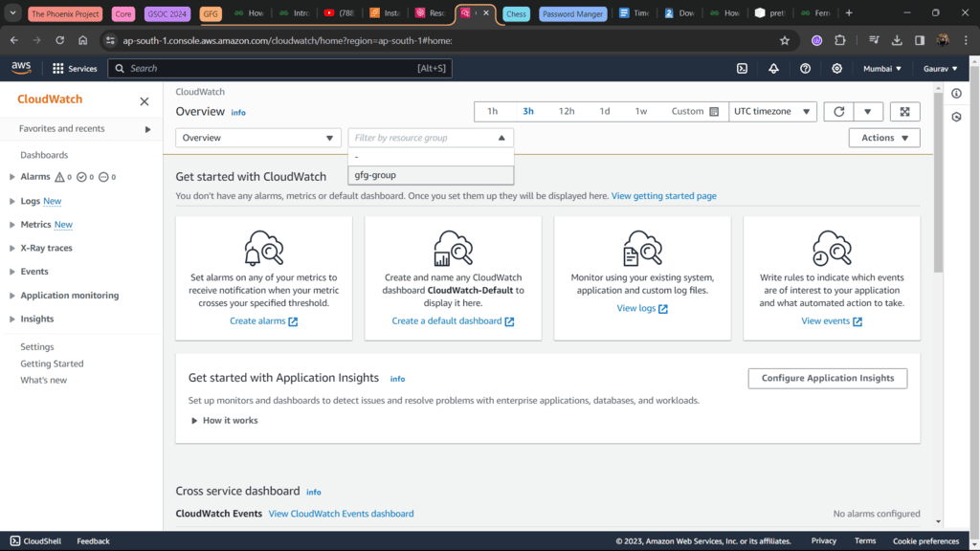980x551 pixels.
Task: Open Dashboards in the sidebar
Action: [x=44, y=155]
